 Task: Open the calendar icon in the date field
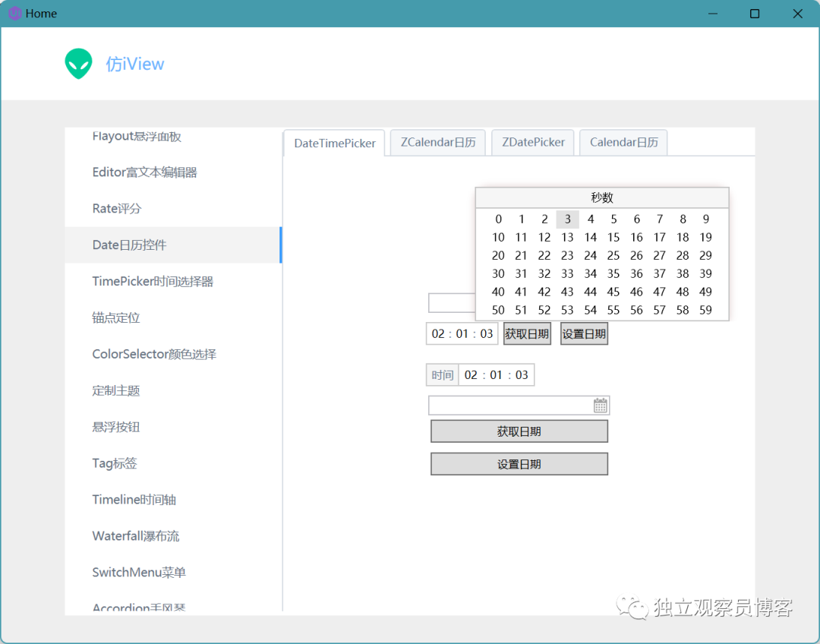[600, 405]
